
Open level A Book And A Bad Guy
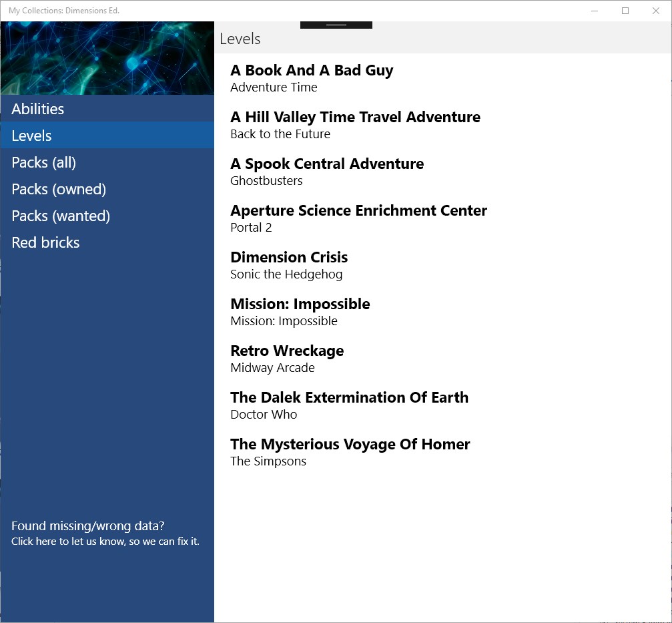pyautogui.click(x=312, y=70)
